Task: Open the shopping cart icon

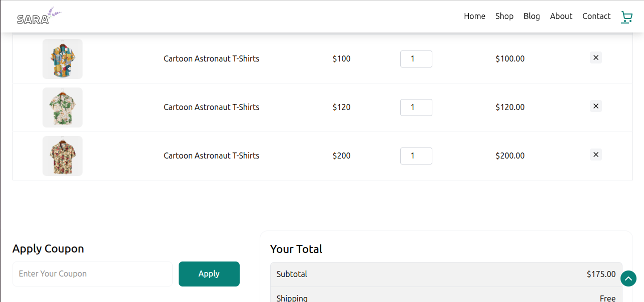Action: point(626,17)
